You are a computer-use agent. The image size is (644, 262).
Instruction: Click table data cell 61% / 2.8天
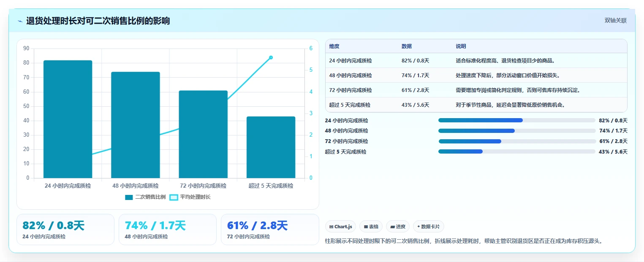tap(415, 90)
